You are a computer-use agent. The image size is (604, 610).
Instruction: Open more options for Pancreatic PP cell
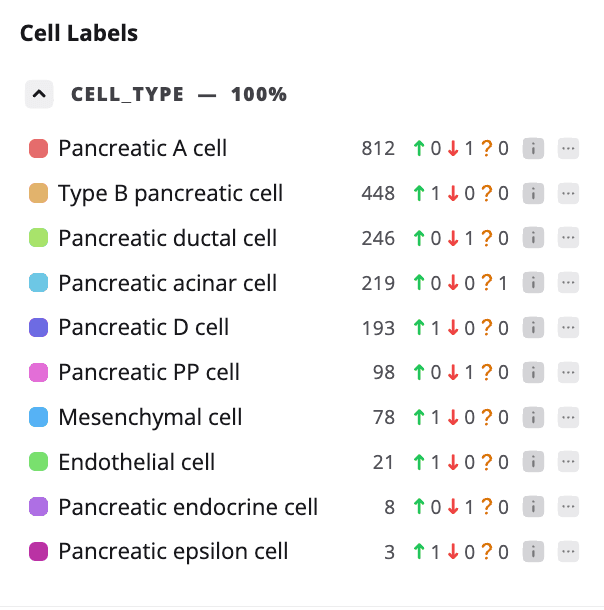(568, 373)
